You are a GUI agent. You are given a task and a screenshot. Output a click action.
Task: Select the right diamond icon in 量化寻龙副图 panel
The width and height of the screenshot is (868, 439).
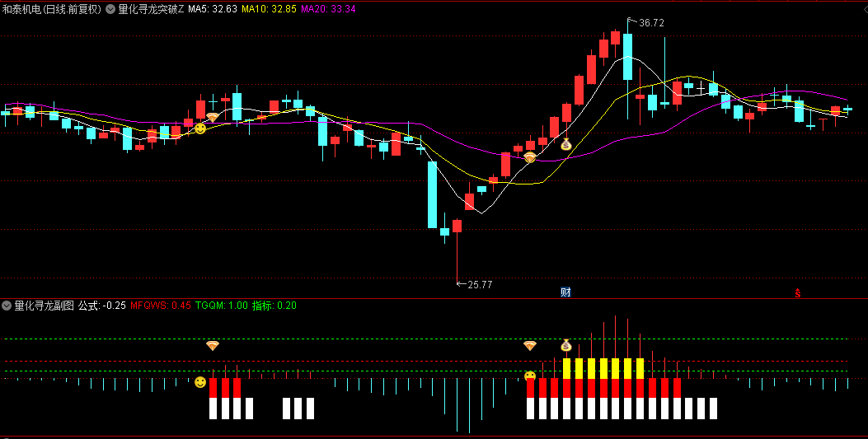pyautogui.click(x=530, y=346)
